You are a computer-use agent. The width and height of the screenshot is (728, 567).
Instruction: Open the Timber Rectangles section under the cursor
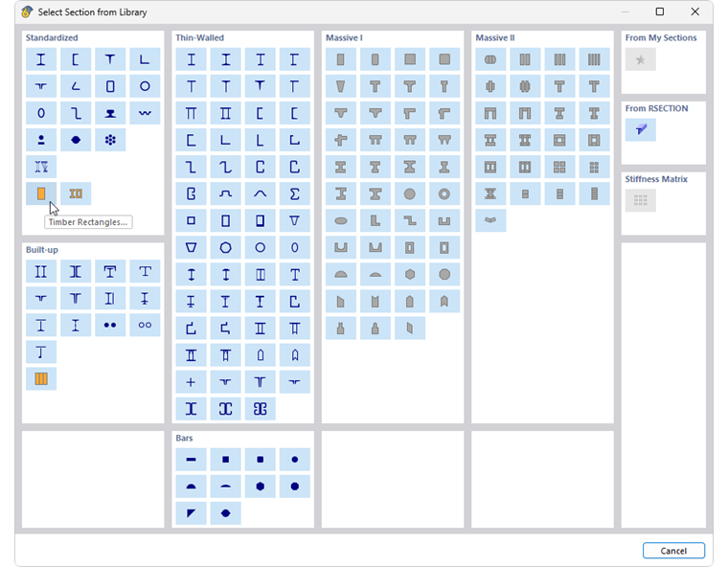tap(41, 193)
